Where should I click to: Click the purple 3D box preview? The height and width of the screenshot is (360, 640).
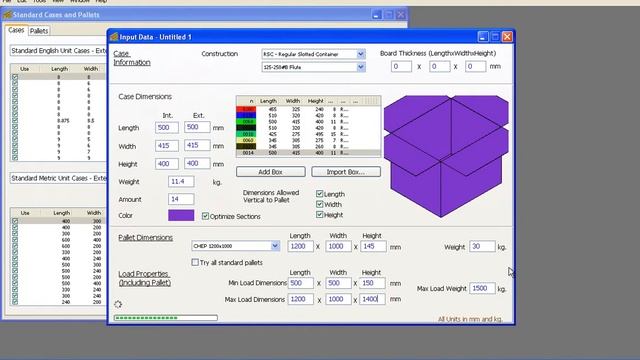click(446, 156)
